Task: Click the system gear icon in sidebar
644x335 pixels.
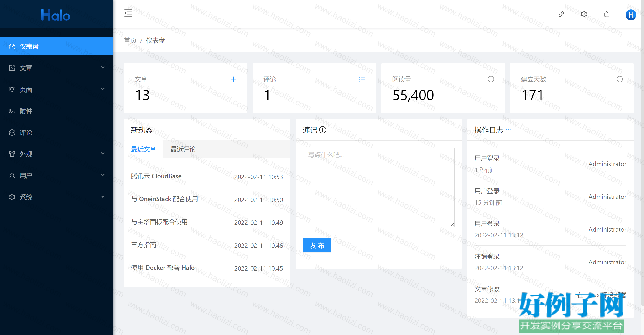Action: tap(12, 197)
